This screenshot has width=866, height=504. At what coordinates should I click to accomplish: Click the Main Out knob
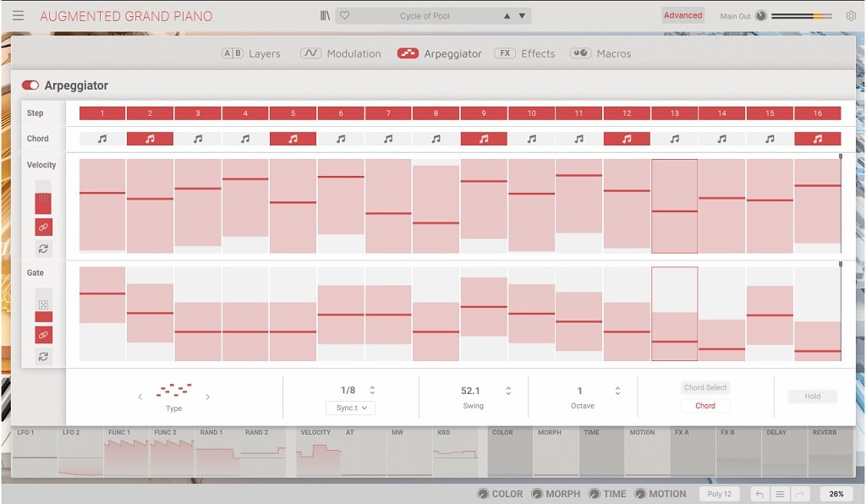pos(761,16)
